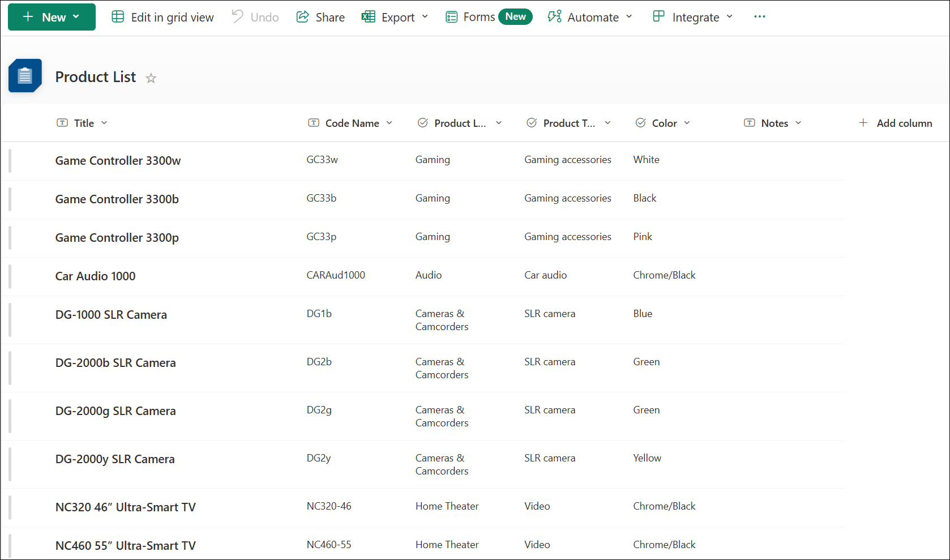Open the ellipsis overflow menu
The width and height of the screenshot is (950, 560).
tap(759, 16)
